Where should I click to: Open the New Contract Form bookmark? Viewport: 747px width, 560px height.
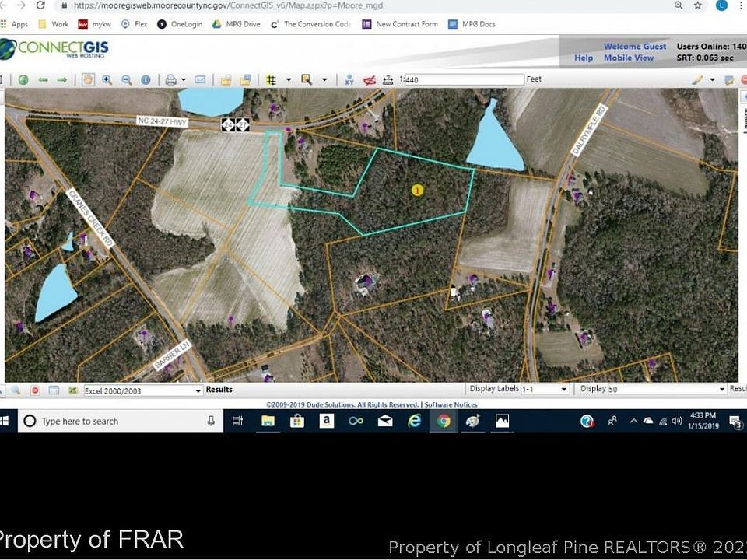tap(400, 24)
